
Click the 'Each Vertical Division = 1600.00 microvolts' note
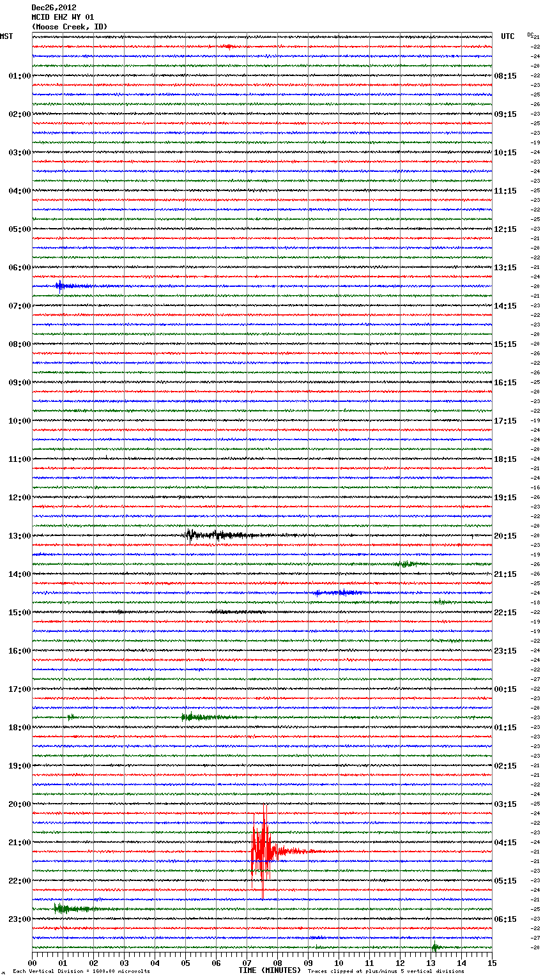pos(81,971)
